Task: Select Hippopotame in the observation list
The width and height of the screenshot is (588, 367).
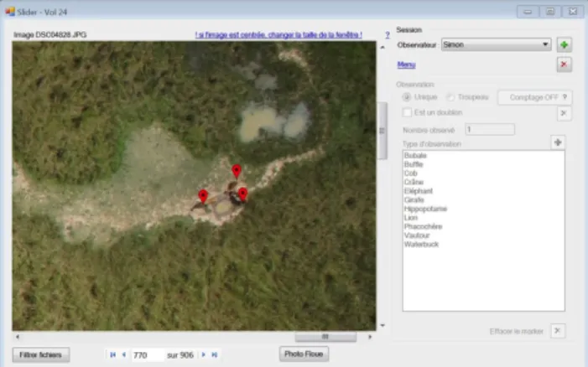Action: click(425, 209)
